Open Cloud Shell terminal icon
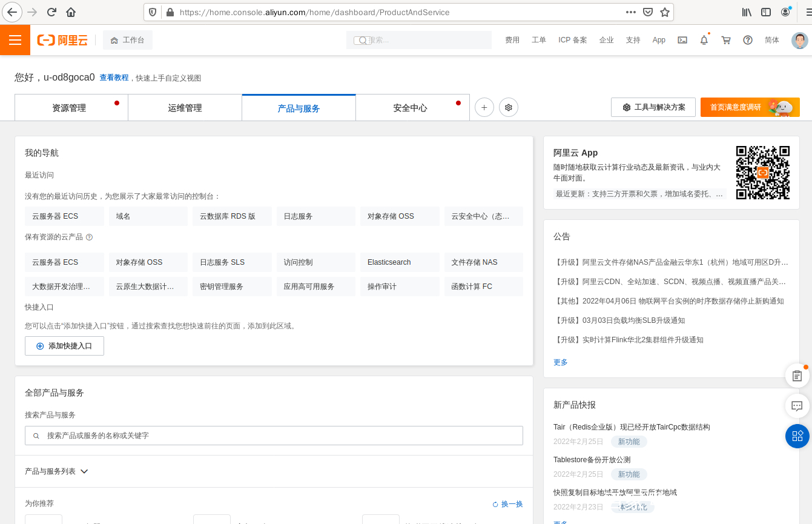The image size is (812, 524). (x=682, y=40)
